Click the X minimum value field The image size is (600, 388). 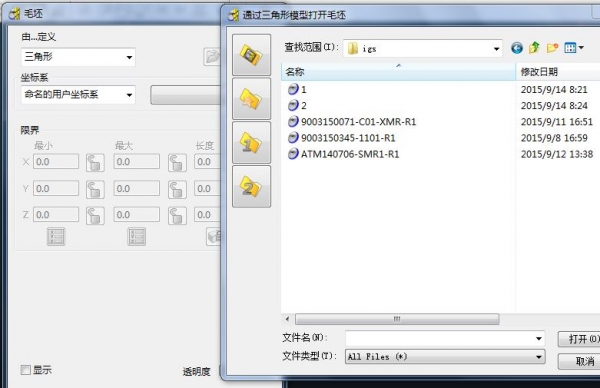coord(56,161)
